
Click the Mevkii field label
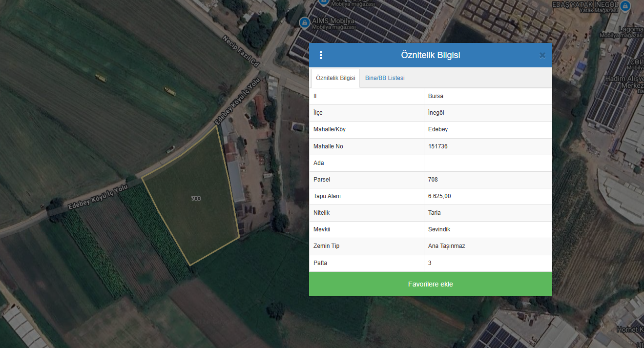[x=322, y=229]
